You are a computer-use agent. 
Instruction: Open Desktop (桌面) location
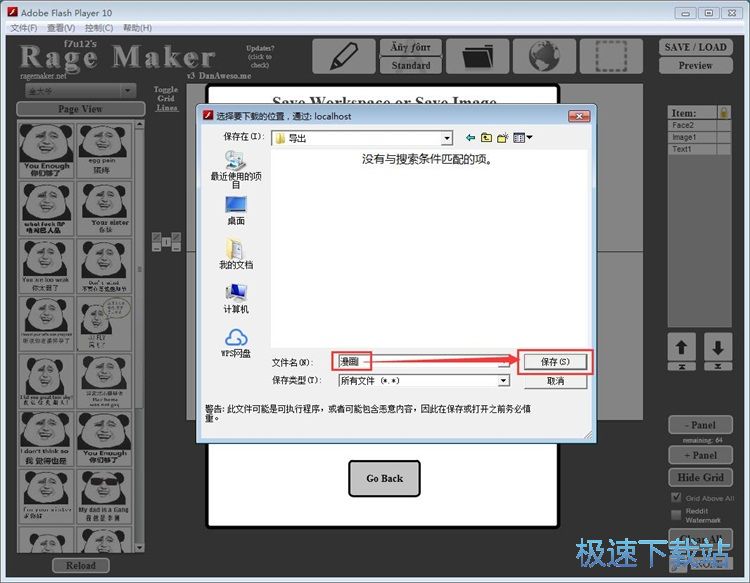(236, 210)
